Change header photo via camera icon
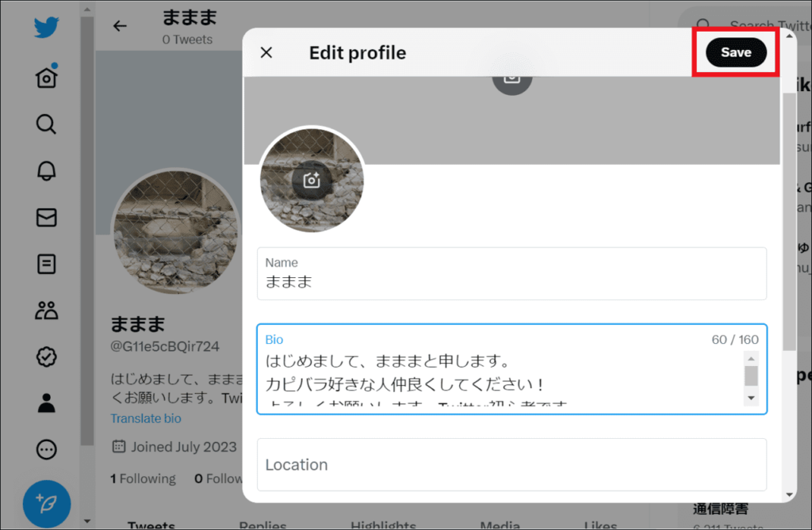 click(x=511, y=79)
